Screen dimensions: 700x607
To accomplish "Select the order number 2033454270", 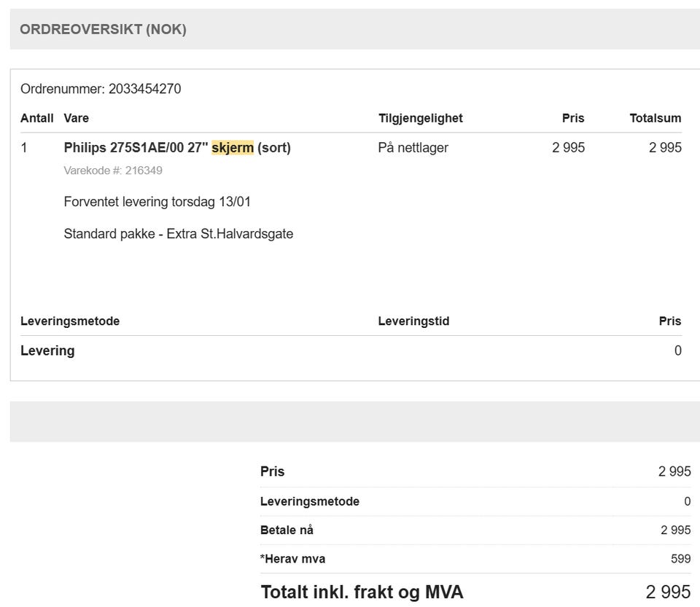I will click(x=144, y=89).
